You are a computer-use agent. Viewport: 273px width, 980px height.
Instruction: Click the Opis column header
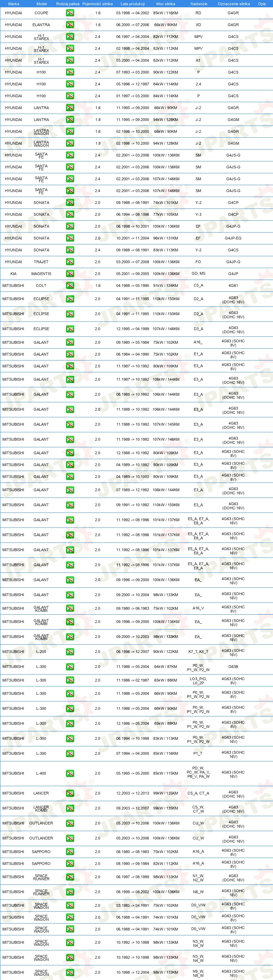[x=262, y=4]
